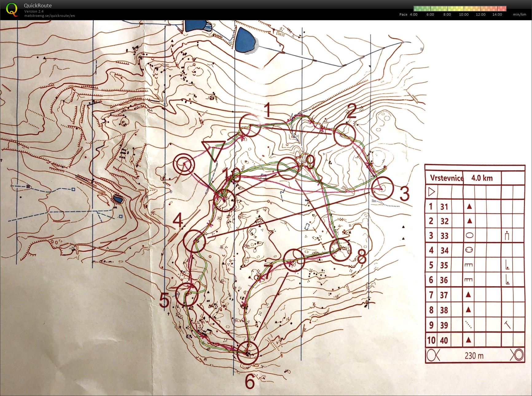
Task: Select control circle 2 on the map
Action: [x=344, y=135]
